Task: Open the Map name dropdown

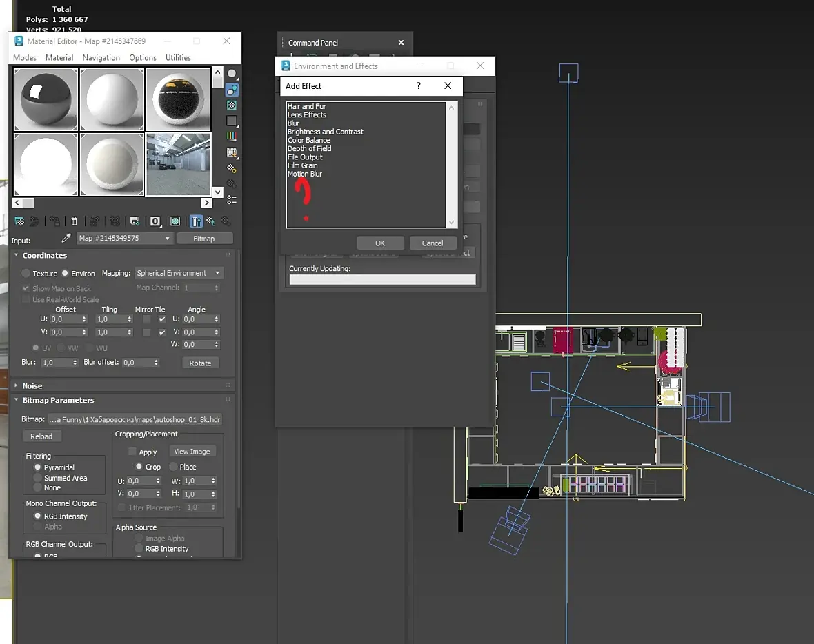Action: tap(124, 239)
